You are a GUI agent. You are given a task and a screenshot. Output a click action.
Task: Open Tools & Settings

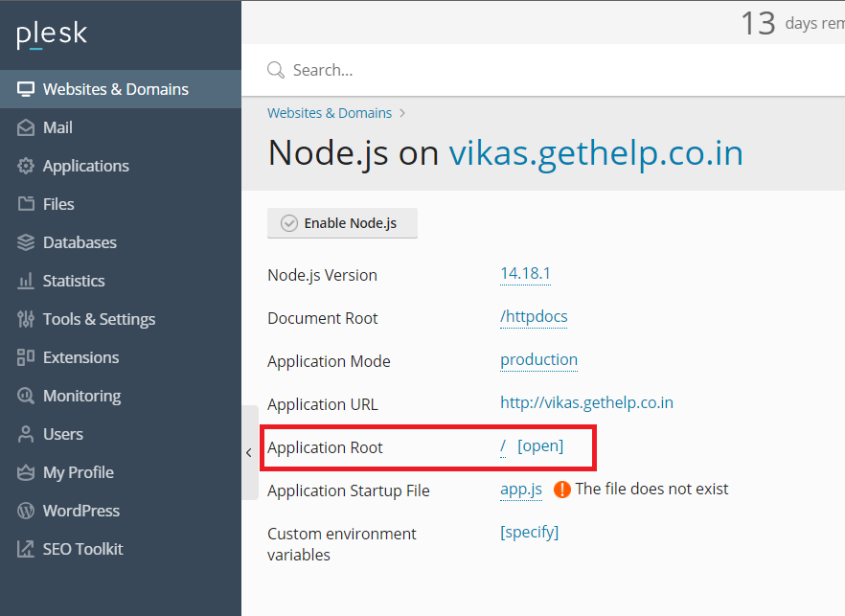coord(121,319)
